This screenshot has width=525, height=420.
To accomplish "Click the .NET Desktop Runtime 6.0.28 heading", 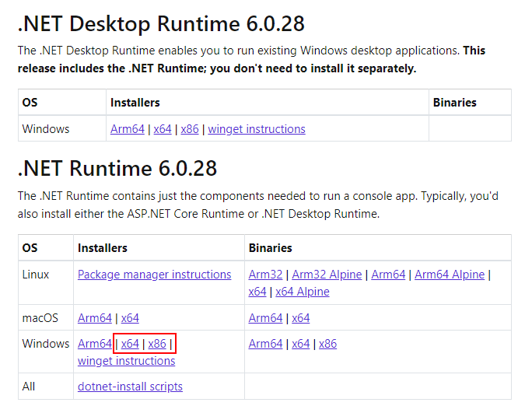I will [161, 24].
